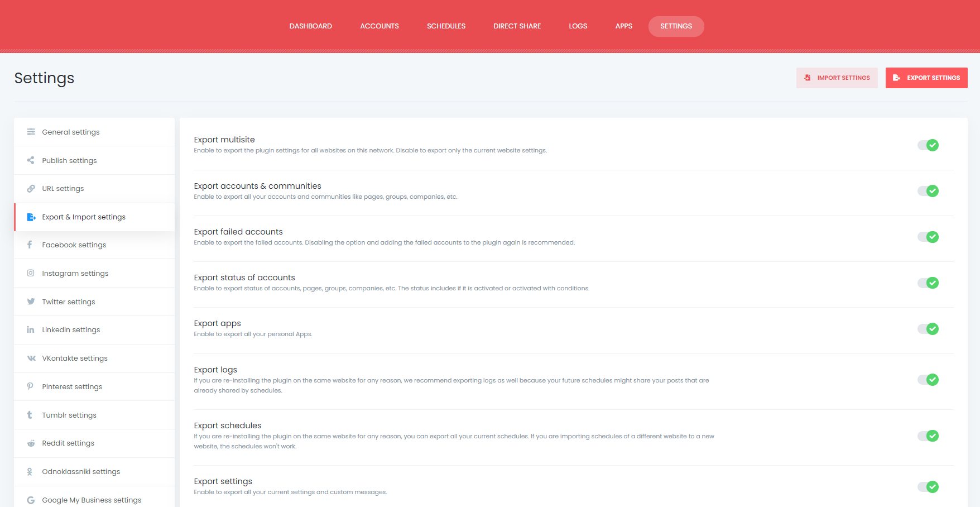This screenshot has height=507, width=980.
Task: Toggle the Export failed accounts switch
Action: point(928,237)
